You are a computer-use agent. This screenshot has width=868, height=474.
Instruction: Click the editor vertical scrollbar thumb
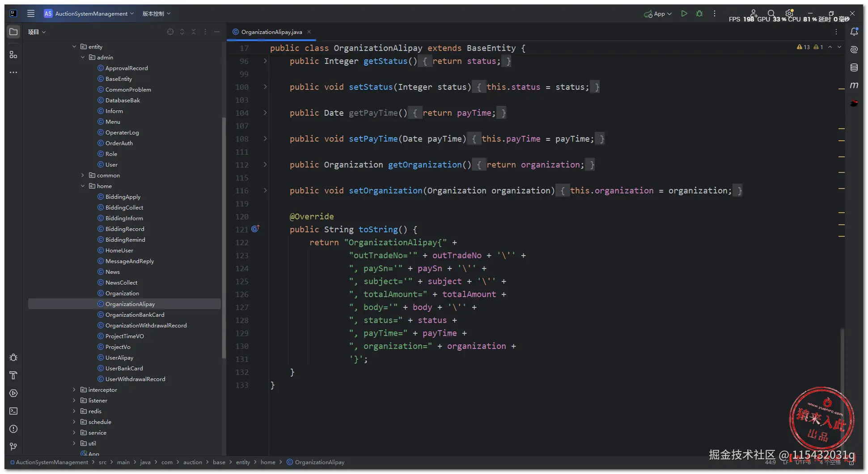[x=842, y=391]
